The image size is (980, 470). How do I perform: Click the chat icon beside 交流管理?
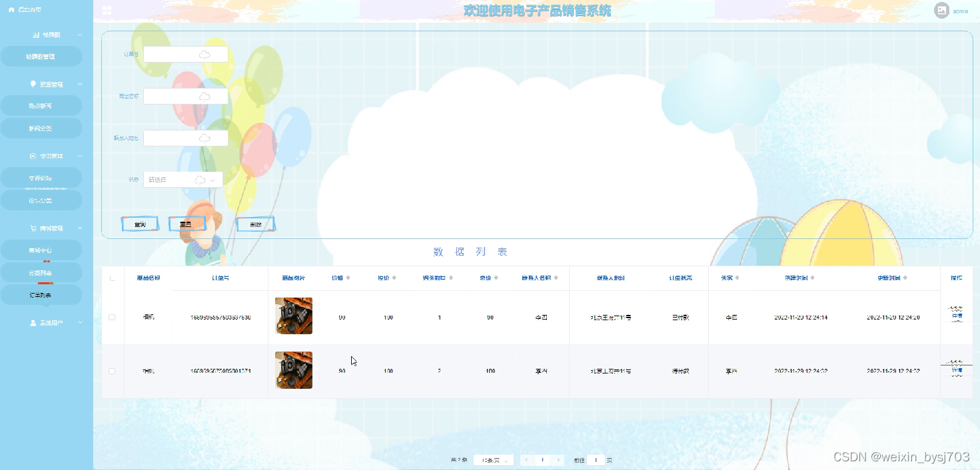coord(33,156)
